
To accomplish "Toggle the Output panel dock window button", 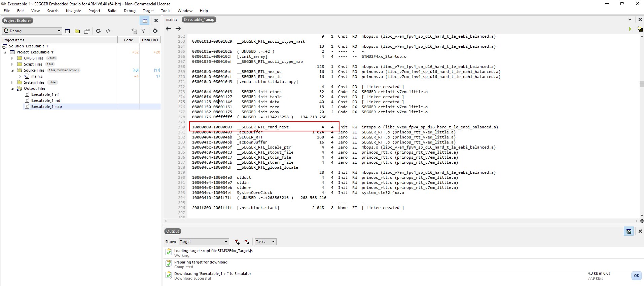I will coord(629,231).
